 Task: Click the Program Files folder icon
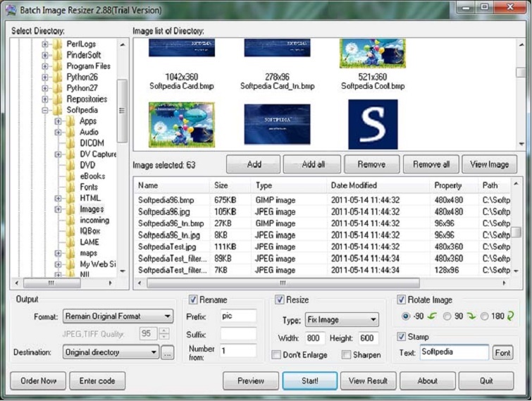pos(57,66)
